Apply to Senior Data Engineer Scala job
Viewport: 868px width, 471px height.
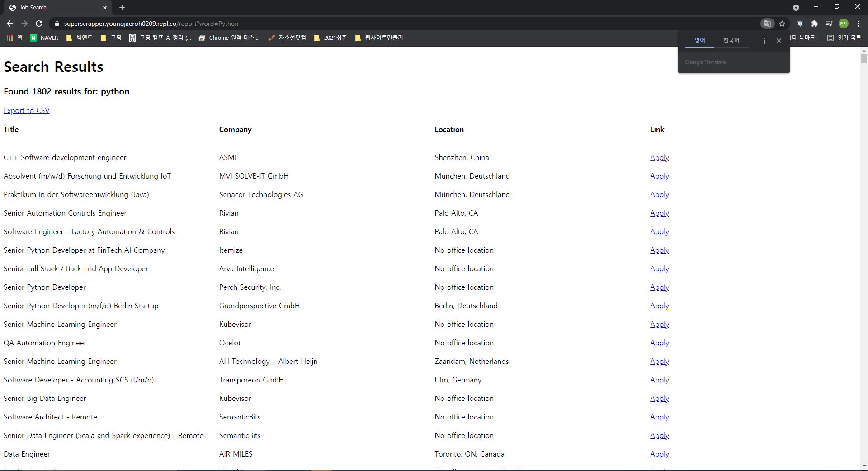(660, 435)
